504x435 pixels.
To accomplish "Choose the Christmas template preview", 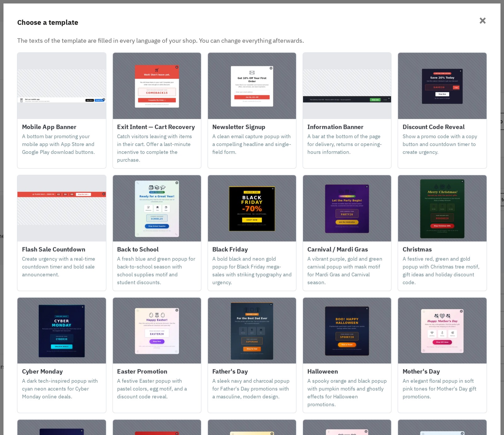I will [x=442, y=208].
